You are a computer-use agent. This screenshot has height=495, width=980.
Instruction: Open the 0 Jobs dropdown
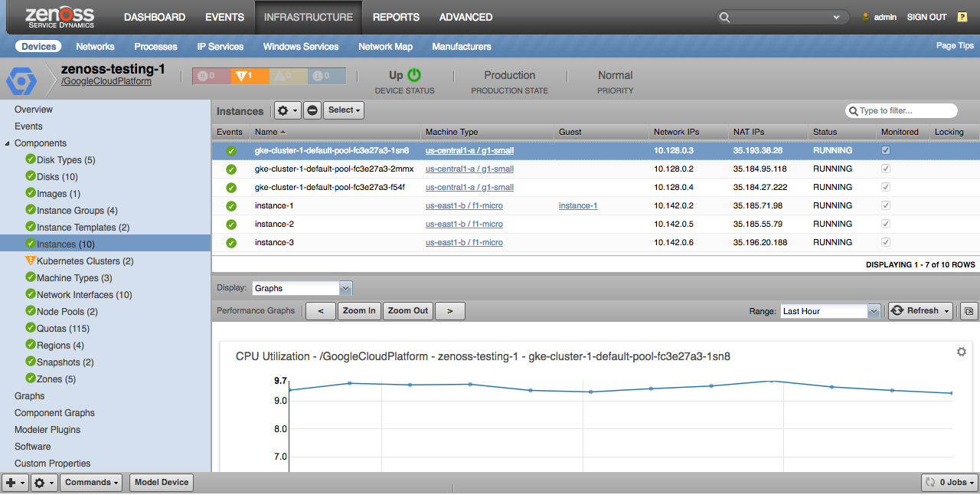click(949, 483)
